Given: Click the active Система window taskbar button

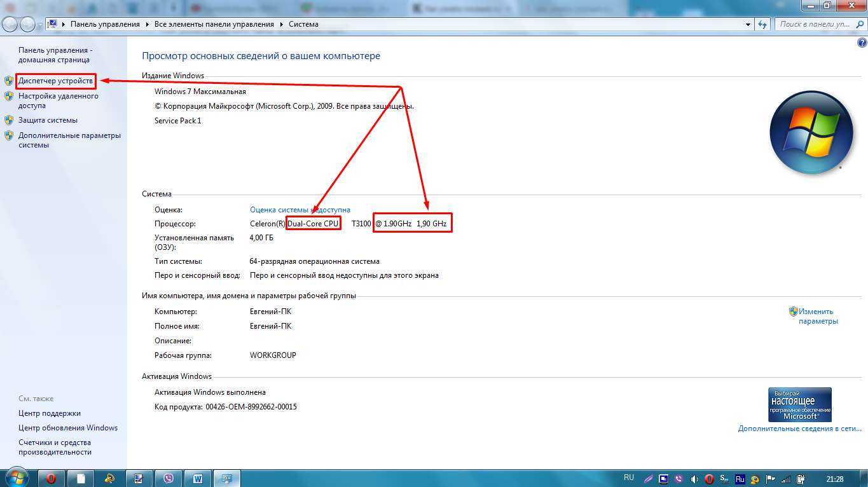Looking at the screenshot, I should (x=227, y=478).
